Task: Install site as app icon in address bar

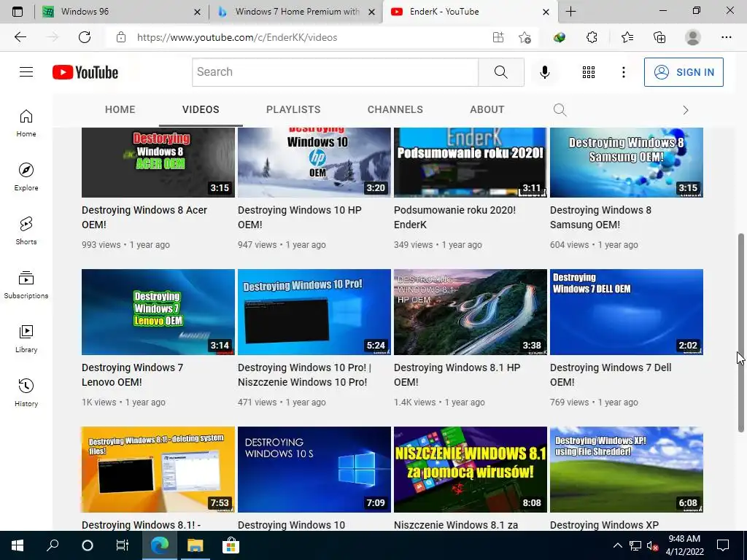Action: pyautogui.click(x=498, y=37)
